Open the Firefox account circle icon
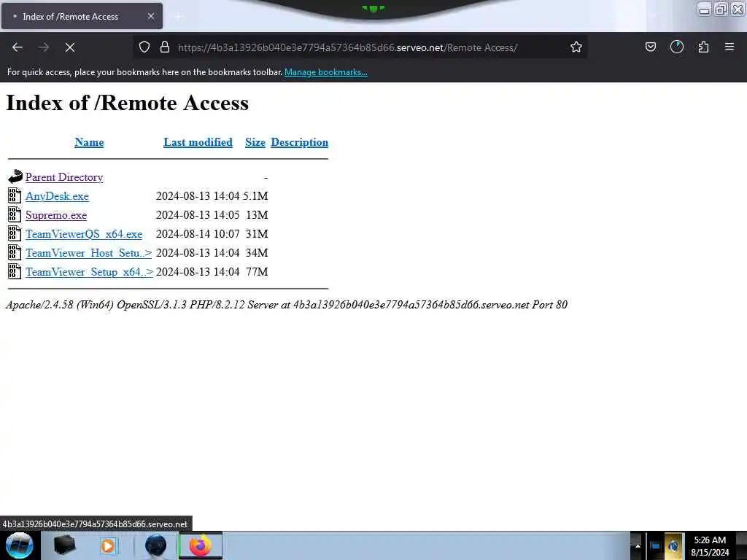 pyautogui.click(x=676, y=47)
